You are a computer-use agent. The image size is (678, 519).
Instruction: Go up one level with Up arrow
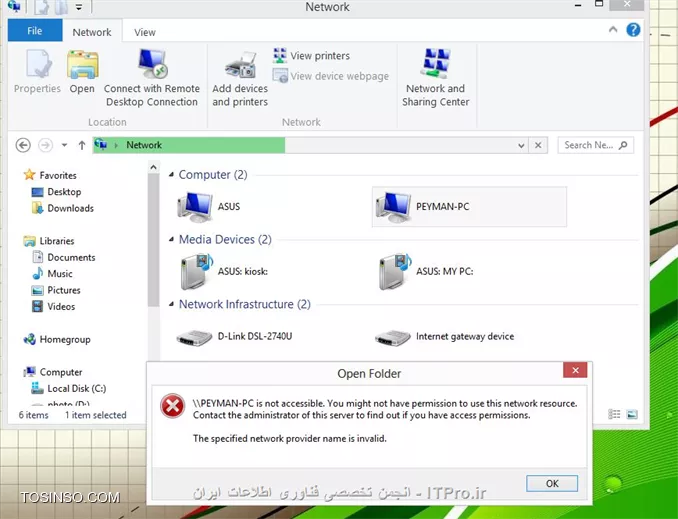[x=82, y=145]
